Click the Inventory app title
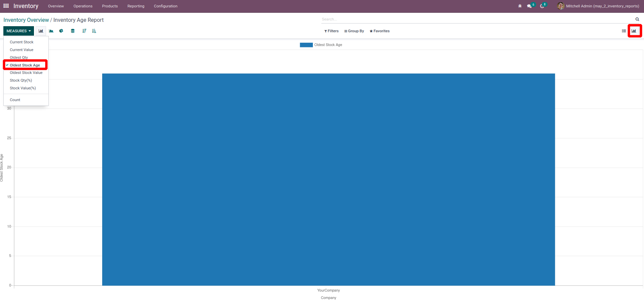Screen dimensions: 644x300 26,6
